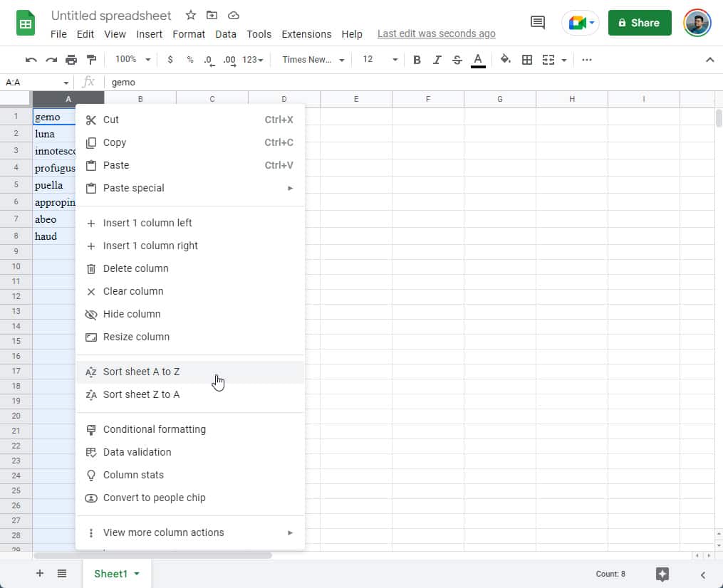
Task: Toggle strikethrough formatting
Action: (457, 60)
